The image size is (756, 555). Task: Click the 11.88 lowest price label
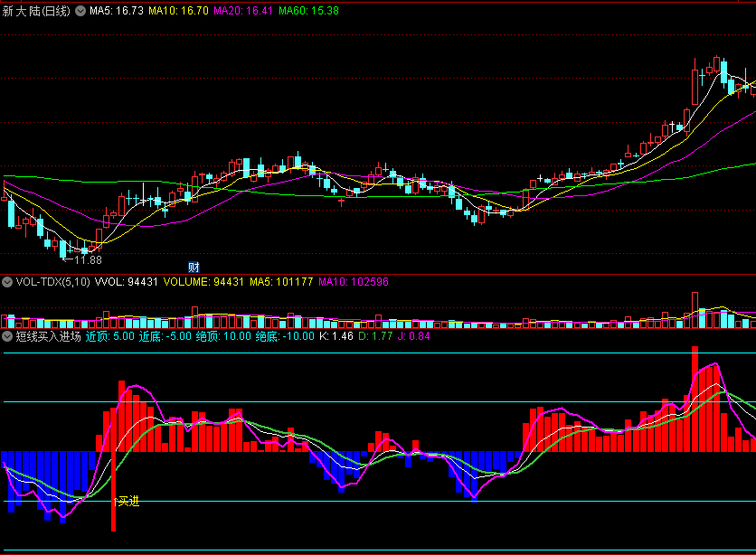coord(88,260)
